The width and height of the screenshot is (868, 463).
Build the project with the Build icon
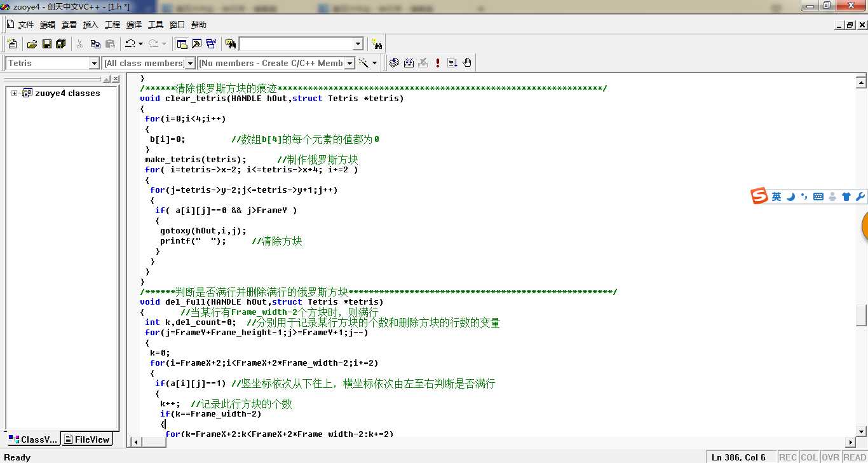(409, 63)
